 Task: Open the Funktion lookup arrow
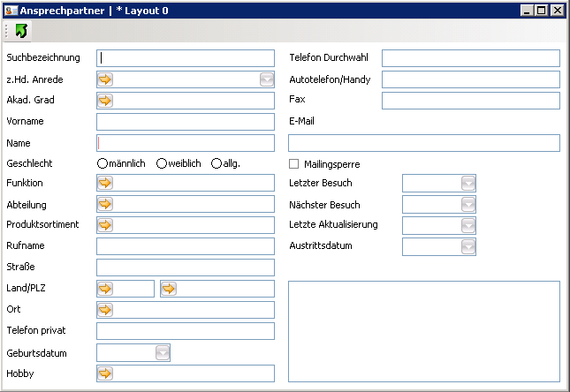105,183
